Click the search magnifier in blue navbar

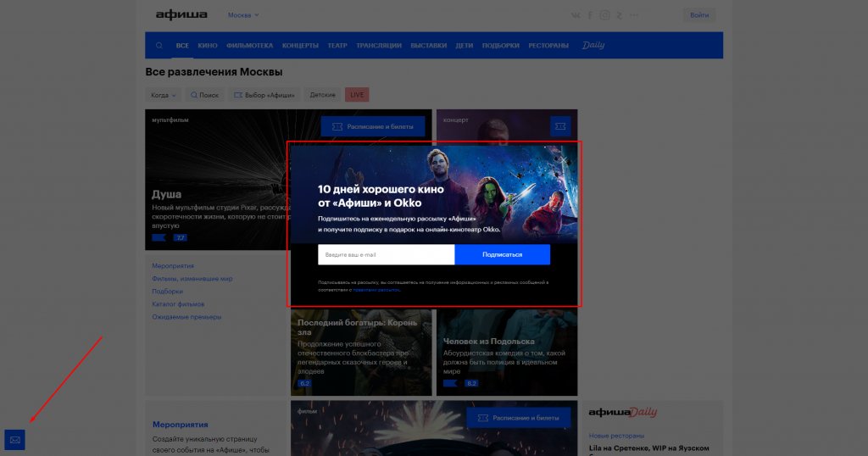coord(159,45)
